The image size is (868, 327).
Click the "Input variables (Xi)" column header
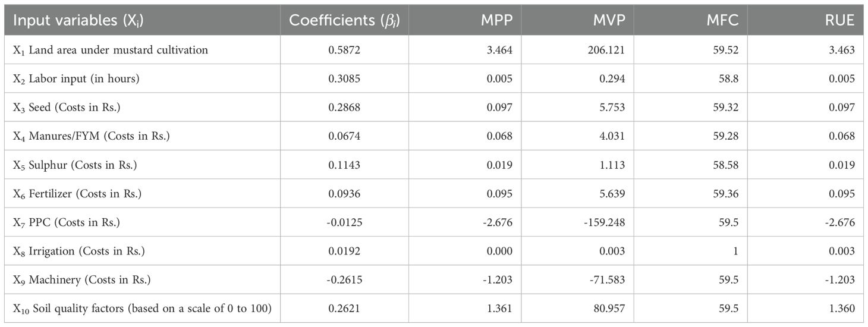click(x=78, y=20)
